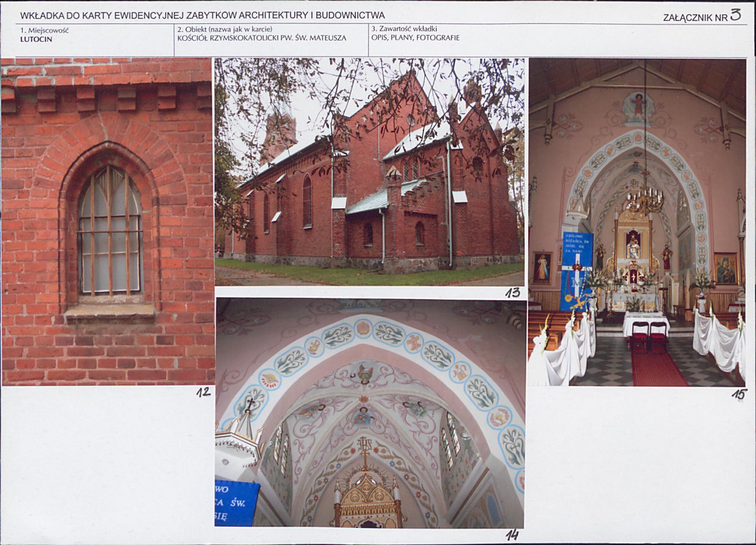Click the brick window photo numbered 12

[107, 221]
